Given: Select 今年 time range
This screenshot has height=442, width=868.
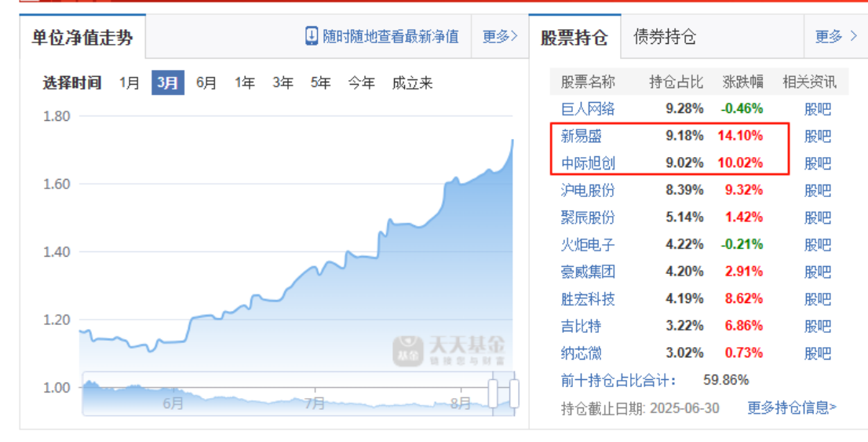Looking at the screenshot, I should click(362, 83).
